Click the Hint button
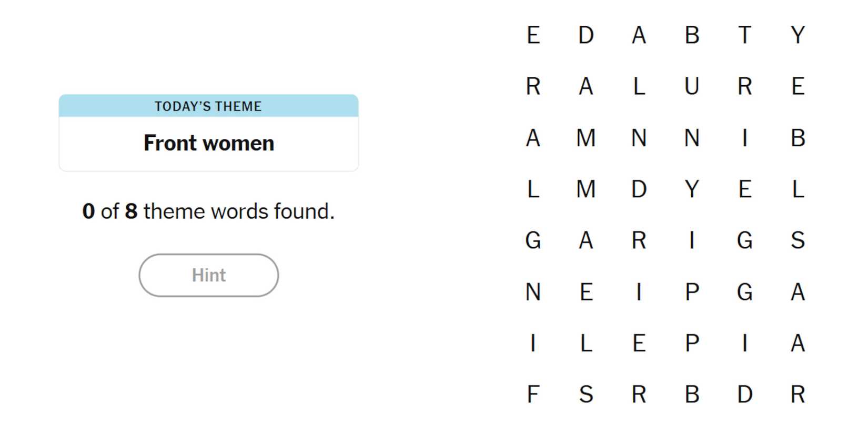Screen dimensions: 868x434 208,275
